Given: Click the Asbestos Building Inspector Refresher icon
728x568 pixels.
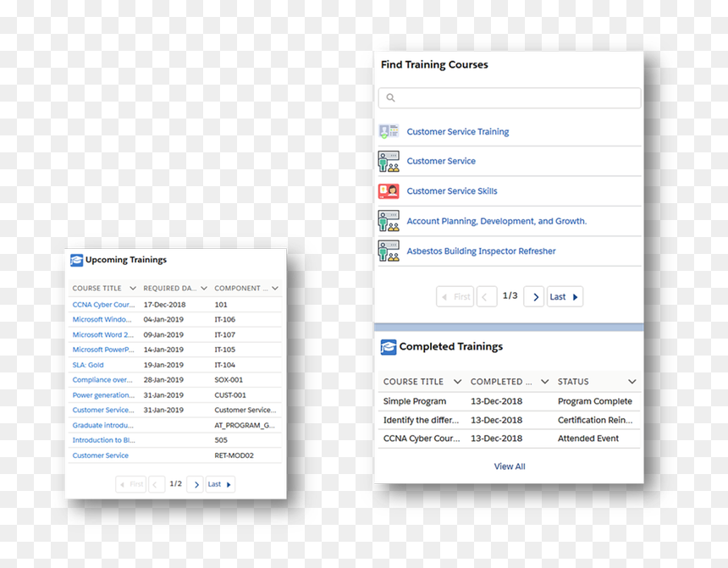Looking at the screenshot, I should [389, 251].
